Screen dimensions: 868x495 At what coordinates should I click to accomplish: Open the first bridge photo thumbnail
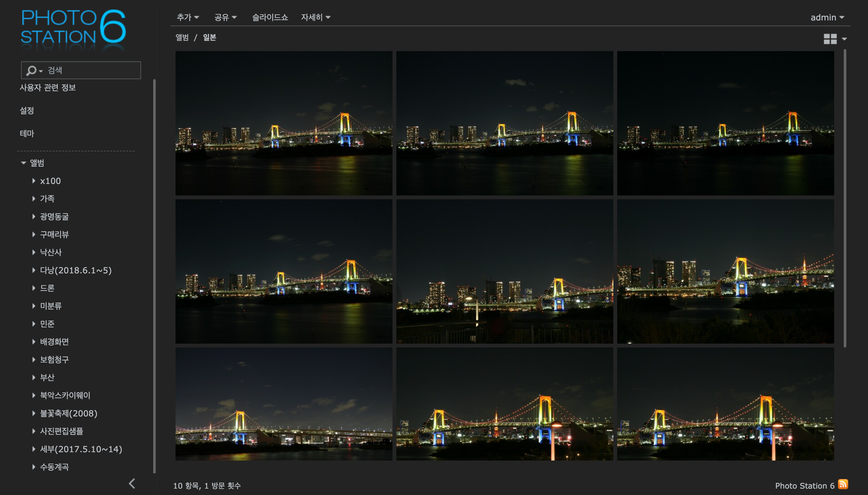(x=284, y=123)
